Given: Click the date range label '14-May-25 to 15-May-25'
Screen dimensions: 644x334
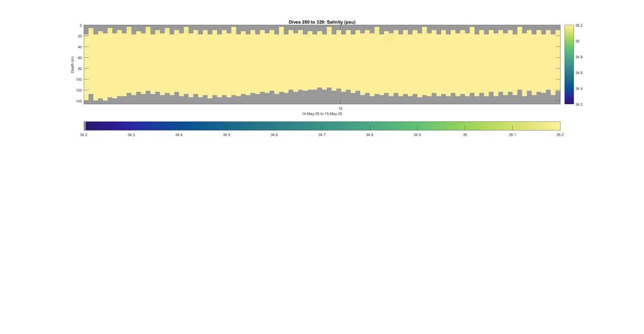Looking at the screenshot, I should coord(322,114).
